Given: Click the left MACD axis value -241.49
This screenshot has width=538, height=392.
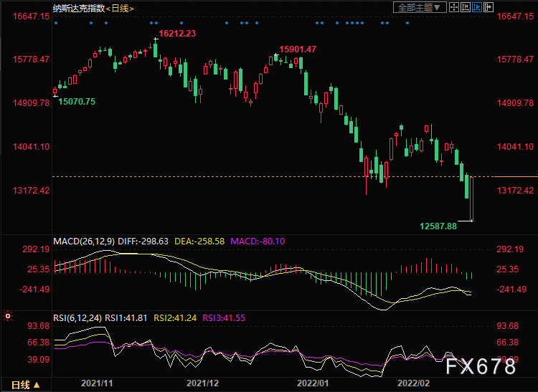Looking at the screenshot, I should point(34,290).
